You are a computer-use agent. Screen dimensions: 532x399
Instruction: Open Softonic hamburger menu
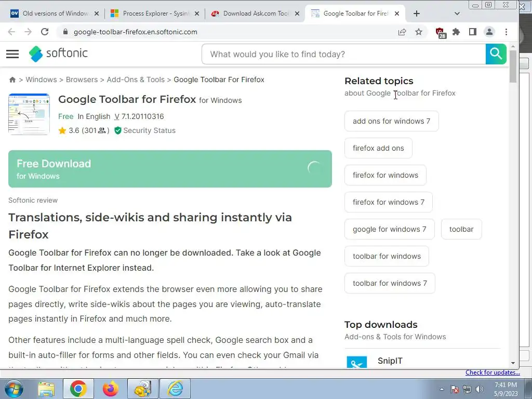12,54
